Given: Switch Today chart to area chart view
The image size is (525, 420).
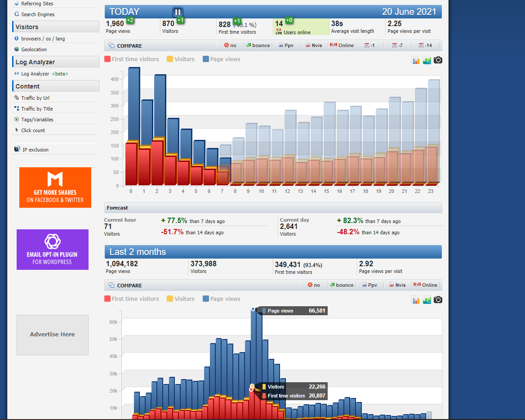Looking at the screenshot, I should pyautogui.click(x=427, y=60).
